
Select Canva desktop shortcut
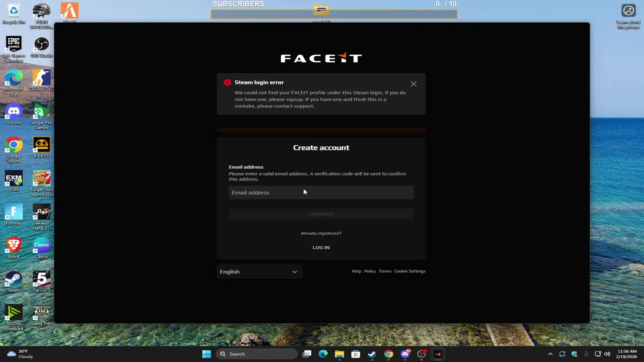(41, 248)
